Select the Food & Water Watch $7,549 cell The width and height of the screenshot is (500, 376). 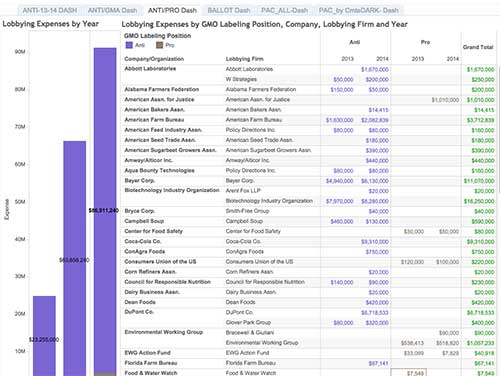click(408, 373)
